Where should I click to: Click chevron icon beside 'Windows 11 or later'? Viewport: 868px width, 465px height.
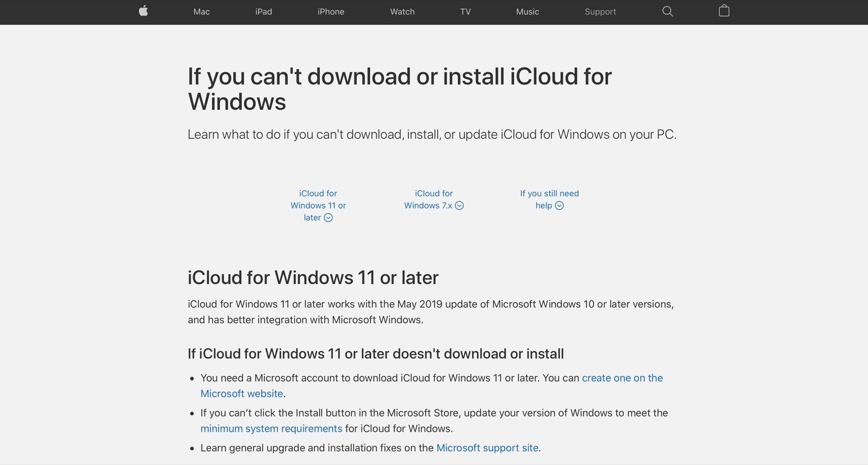(x=329, y=218)
